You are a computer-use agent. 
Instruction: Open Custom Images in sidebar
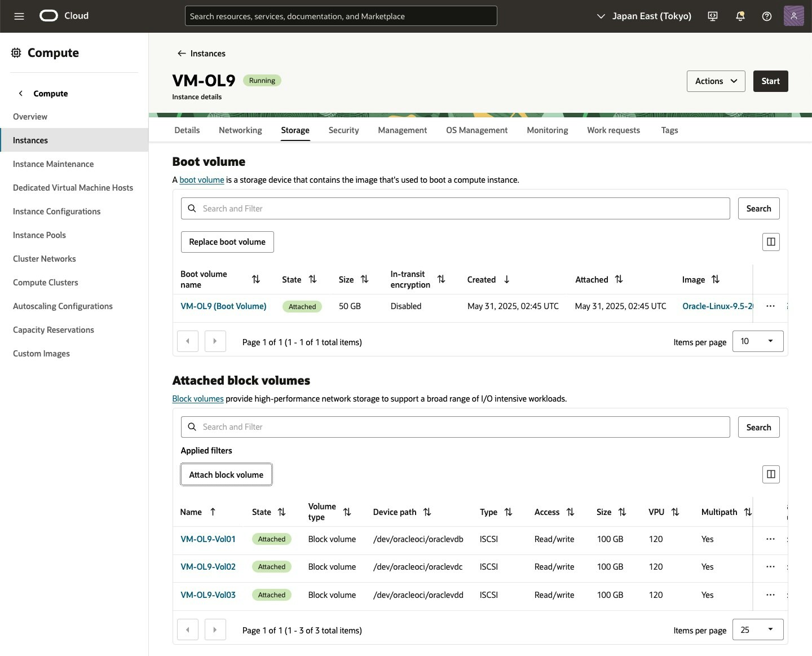point(42,354)
